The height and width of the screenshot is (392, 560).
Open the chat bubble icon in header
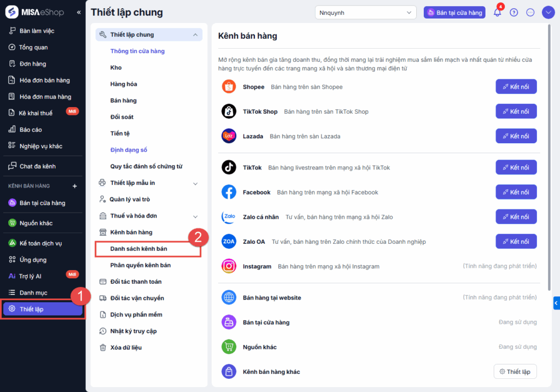point(530,13)
